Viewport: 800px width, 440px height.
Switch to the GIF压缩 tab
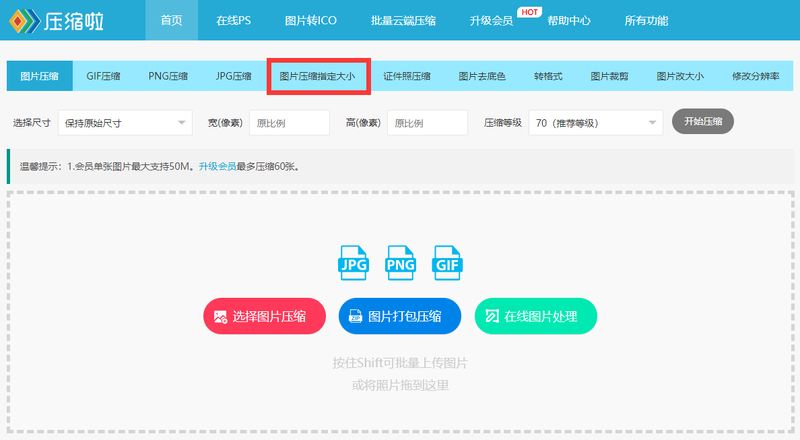coord(103,76)
